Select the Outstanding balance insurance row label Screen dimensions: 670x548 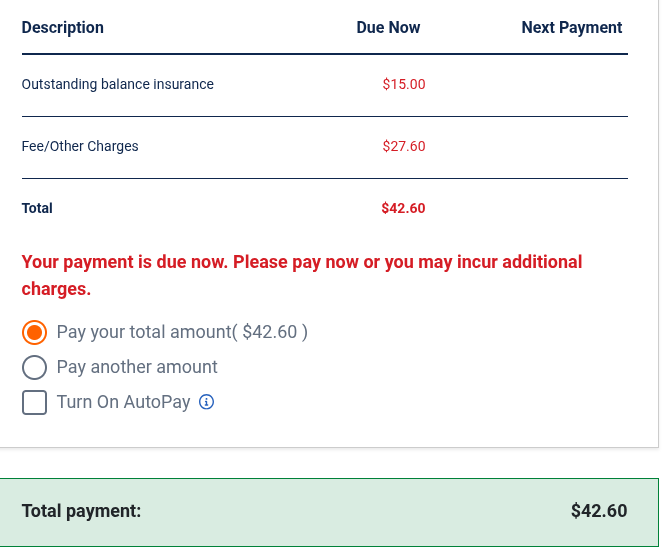(117, 84)
